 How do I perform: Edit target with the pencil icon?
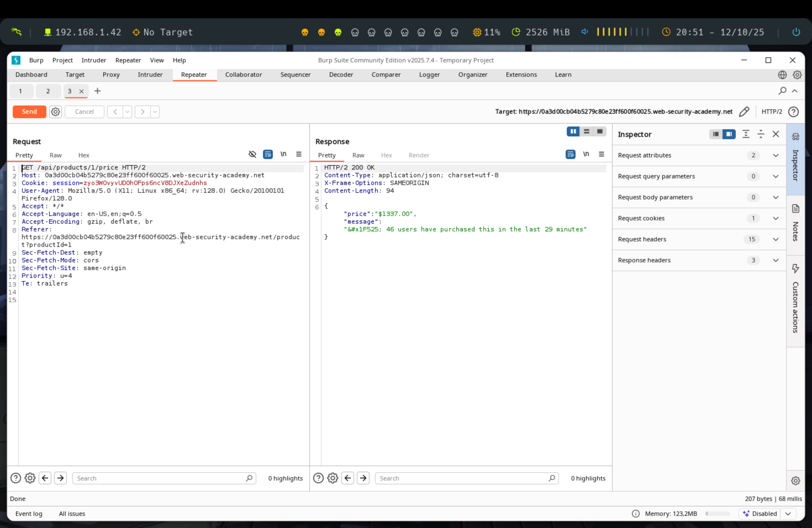point(744,112)
